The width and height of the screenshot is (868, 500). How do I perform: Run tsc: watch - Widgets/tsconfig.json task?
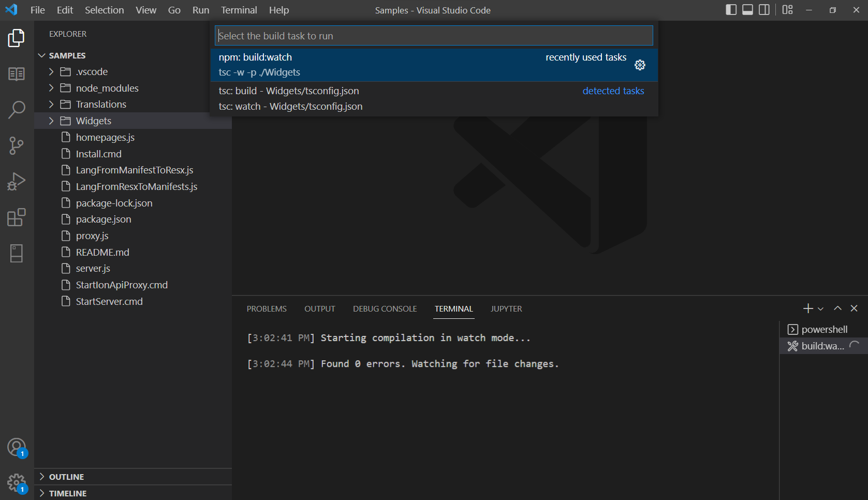[434, 106]
